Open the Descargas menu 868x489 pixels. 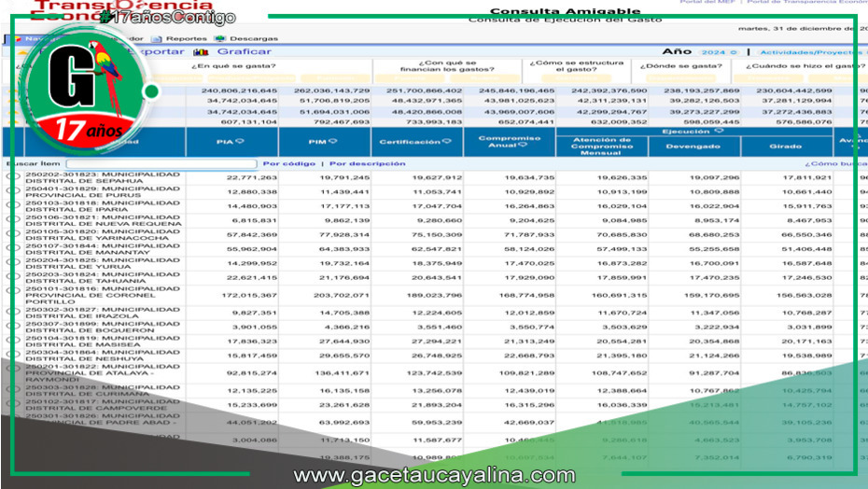point(254,39)
